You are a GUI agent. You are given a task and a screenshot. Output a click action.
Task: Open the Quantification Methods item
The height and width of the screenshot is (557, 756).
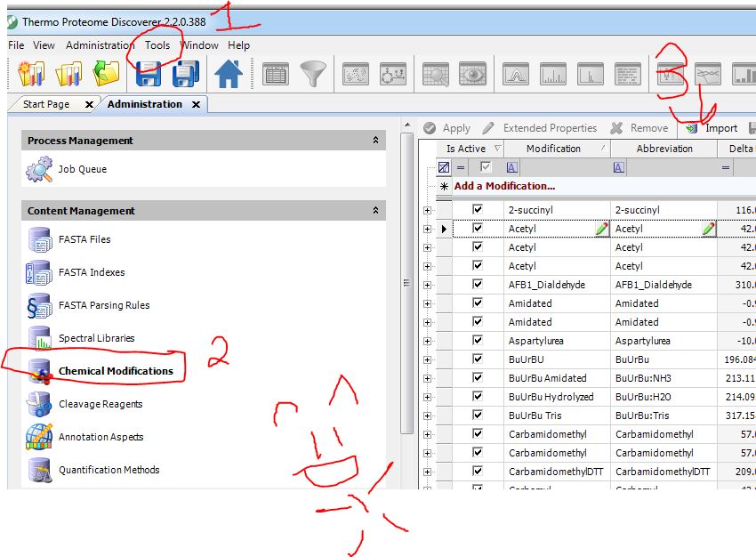(109, 470)
